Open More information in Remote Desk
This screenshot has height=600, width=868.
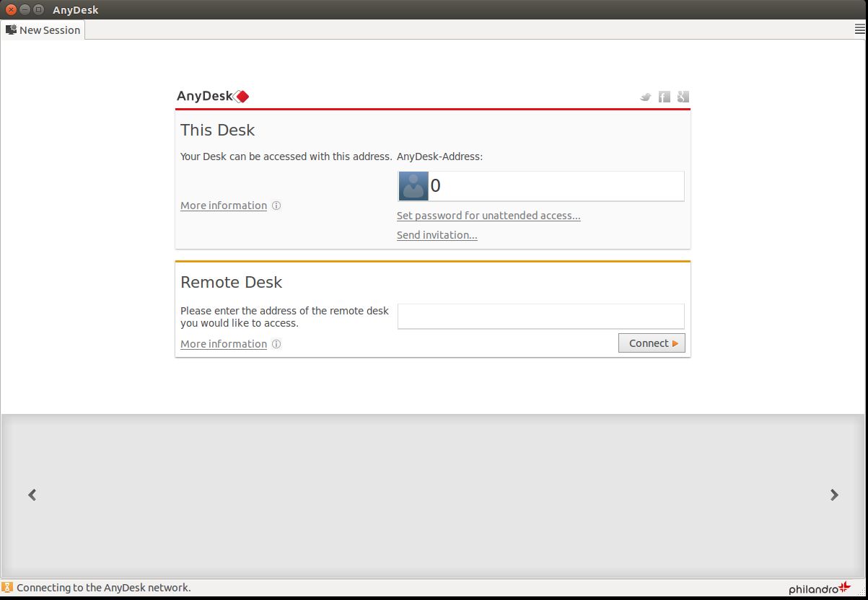[x=224, y=344]
